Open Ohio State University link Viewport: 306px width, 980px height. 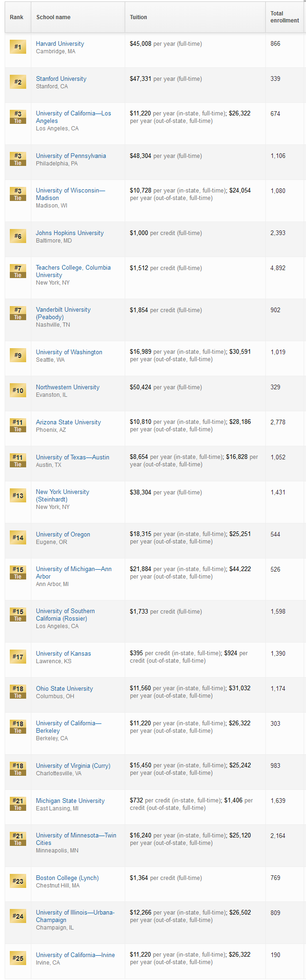coord(64,688)
